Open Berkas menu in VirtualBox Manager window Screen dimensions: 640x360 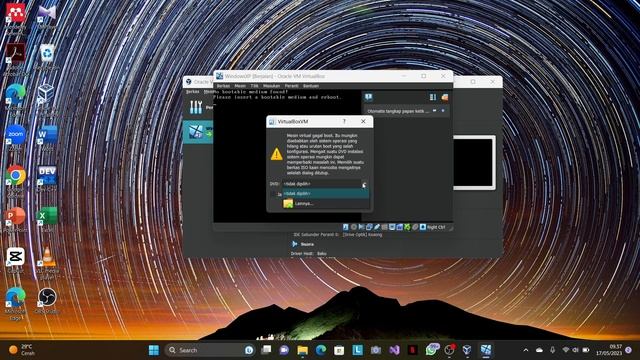point(193,92)
